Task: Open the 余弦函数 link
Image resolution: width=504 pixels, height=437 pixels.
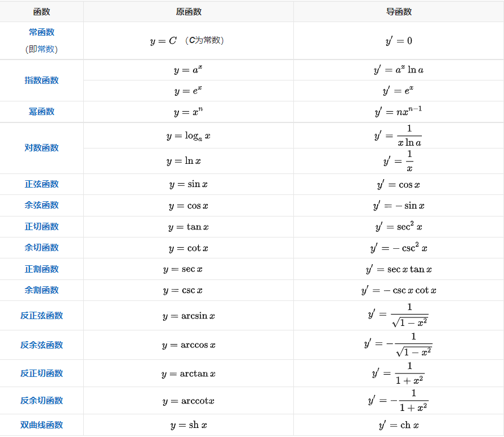Action: click(41, 205)
